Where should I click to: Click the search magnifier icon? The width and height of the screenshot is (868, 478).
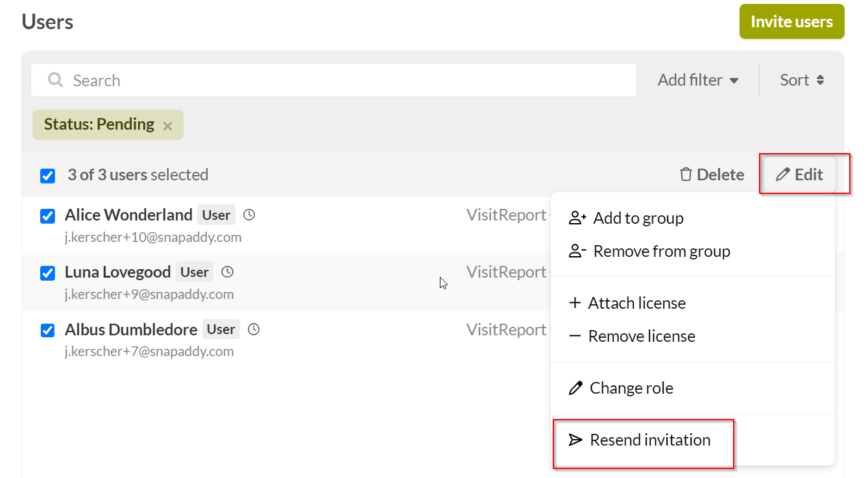coord(55,80)
